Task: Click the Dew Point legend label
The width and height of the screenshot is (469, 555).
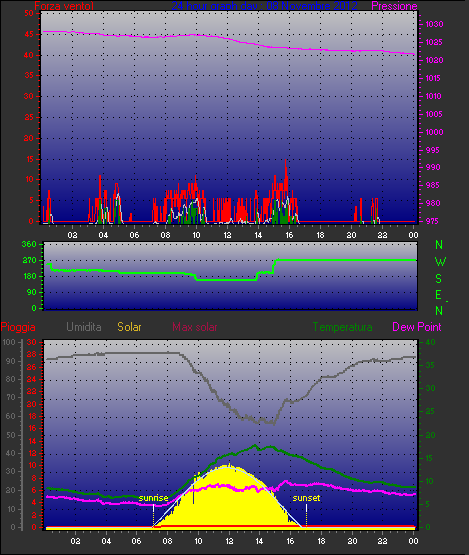Action: [x=417, y=327]
